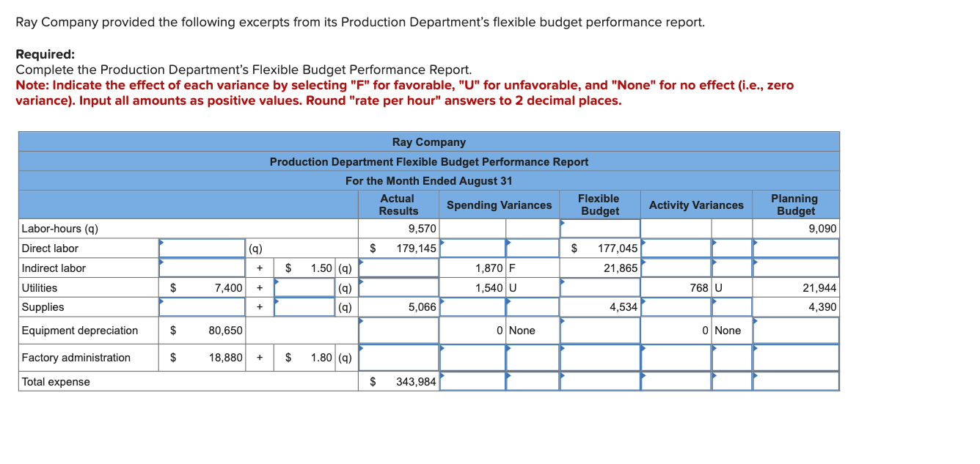Select the Direct labor activity variance input

click(675, 248)
